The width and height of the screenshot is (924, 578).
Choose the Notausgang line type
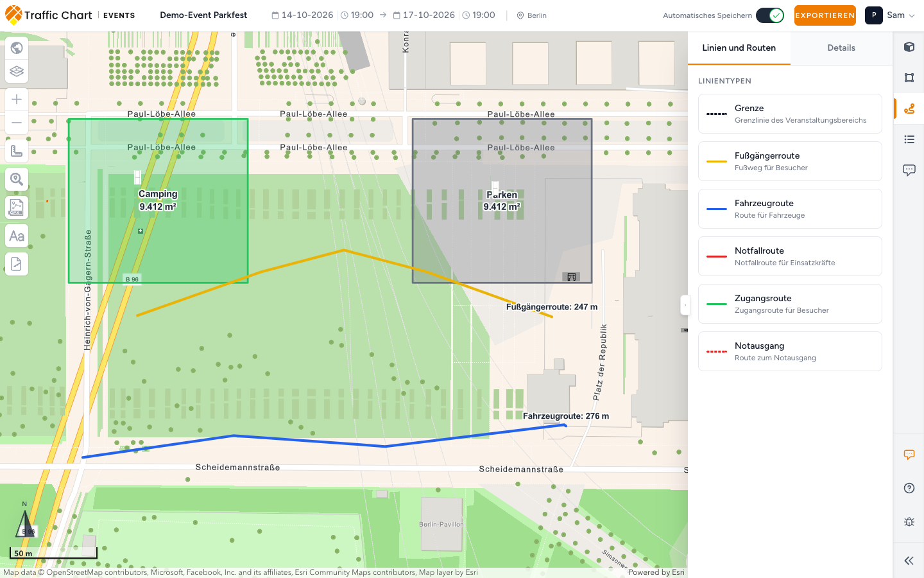click(x=790, y=351)
